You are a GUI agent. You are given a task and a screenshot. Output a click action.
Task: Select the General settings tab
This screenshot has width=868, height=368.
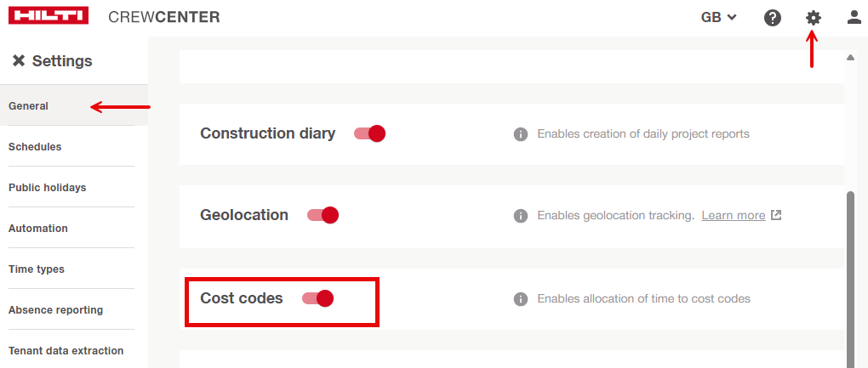coord(29,106)
